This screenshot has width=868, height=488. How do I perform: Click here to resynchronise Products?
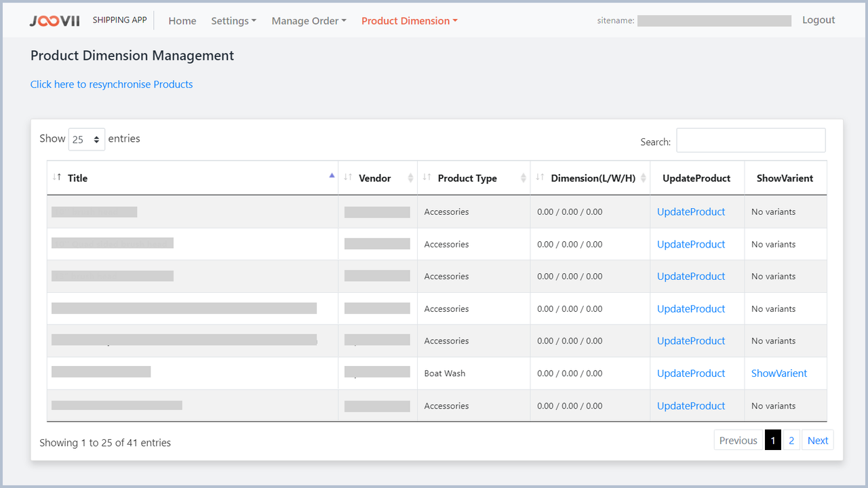[111, 84]
